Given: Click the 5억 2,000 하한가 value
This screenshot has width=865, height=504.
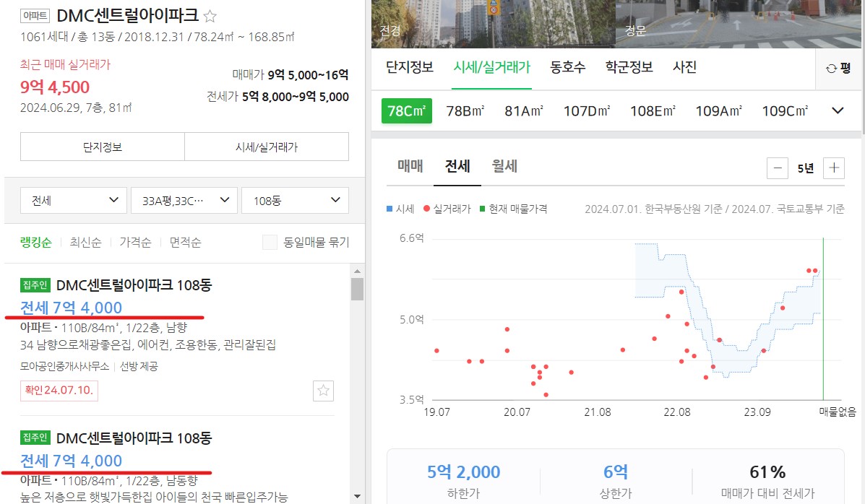Looking at the screenshot, I should pos(463,472).
